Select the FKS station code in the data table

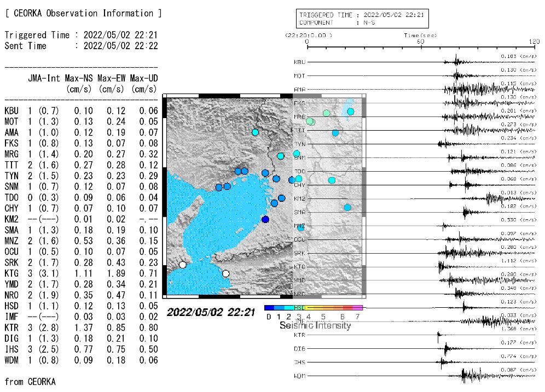pos(11,143)
